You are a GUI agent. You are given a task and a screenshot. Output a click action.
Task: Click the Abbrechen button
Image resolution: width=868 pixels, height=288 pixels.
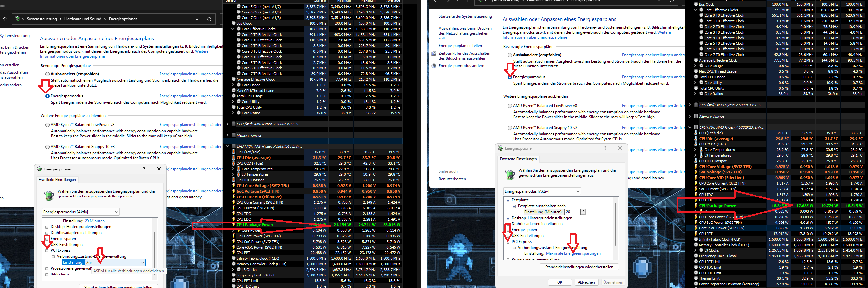[586, 282]
